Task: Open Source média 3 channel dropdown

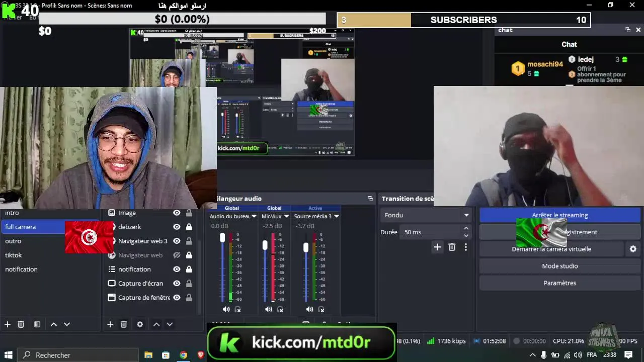Action: [x=336, y=216]
